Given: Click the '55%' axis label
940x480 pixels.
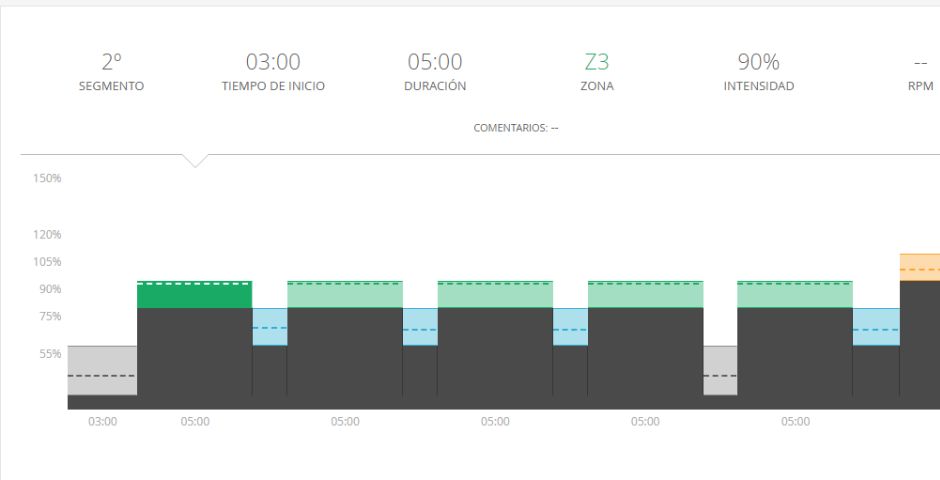Looking at the screenshot, I should pos(50,354).
